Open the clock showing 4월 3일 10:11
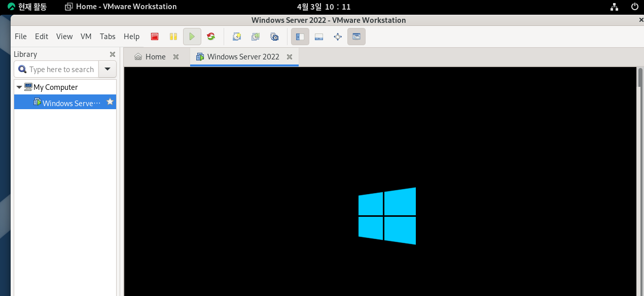Screen dimensions: 644x296 (324, 7)
